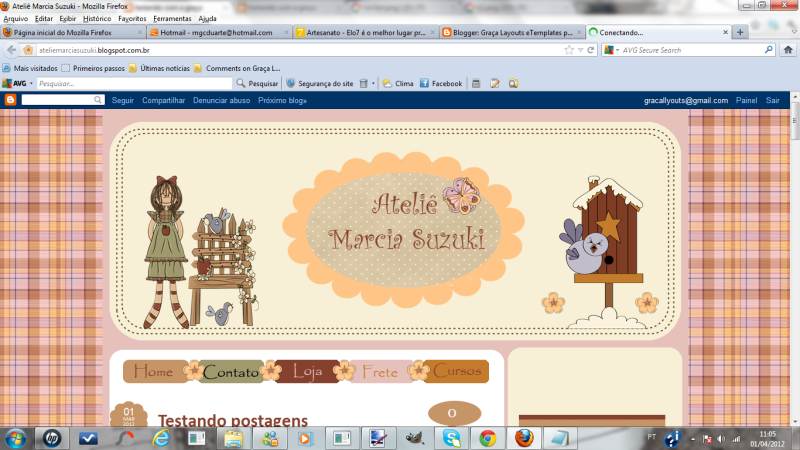Switch to Blogger Graça Layouts tab
The width and height of the screenshot is (800, 450).
512,32
